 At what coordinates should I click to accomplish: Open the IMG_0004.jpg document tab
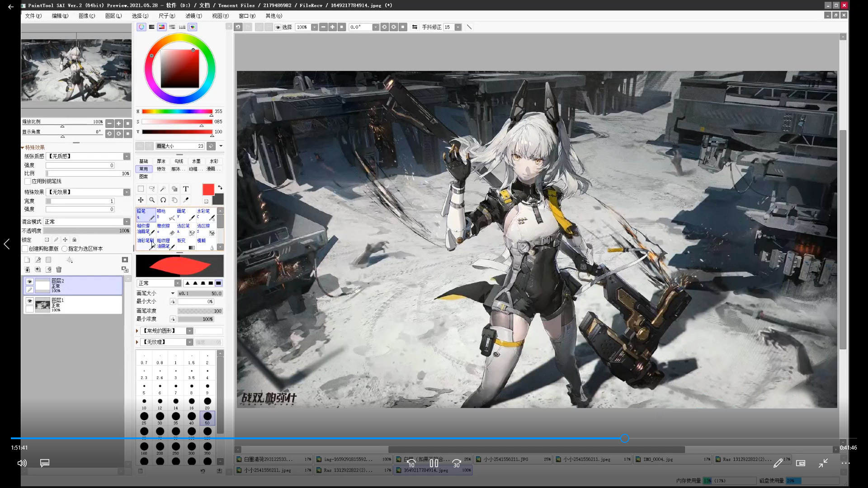(x=673, y=459)
